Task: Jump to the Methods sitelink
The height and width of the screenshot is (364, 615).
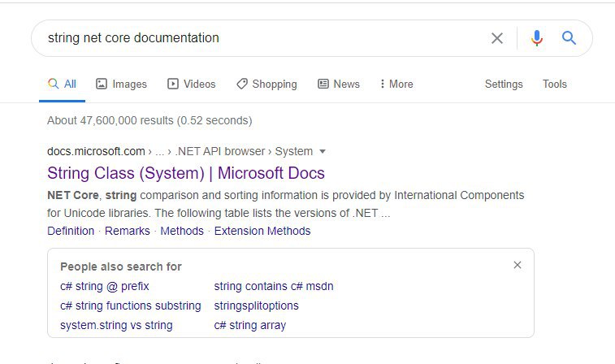Action: point(182,231)
